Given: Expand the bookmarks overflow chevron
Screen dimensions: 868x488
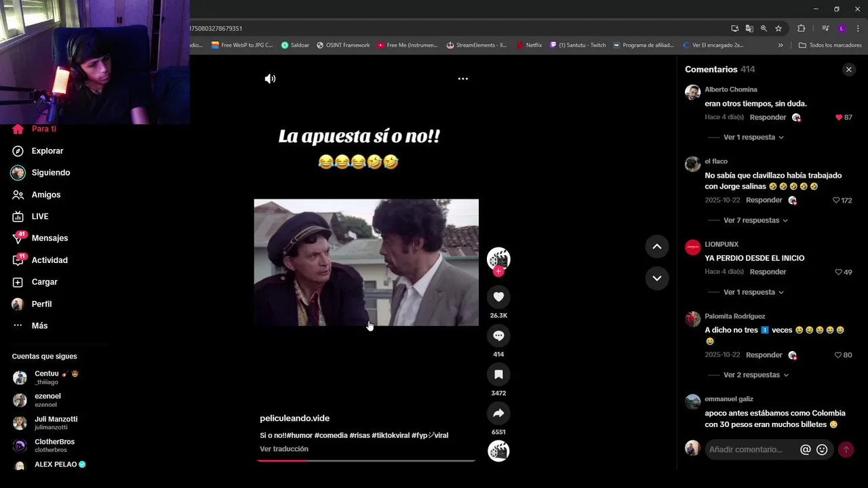Looking at the screenshot, I should click(x=781, y=45).
